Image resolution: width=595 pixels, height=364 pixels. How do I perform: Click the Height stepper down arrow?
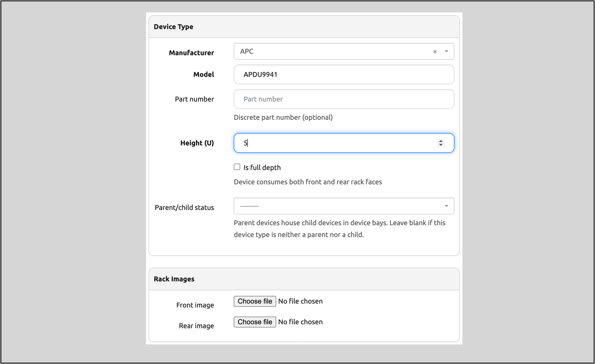click(440, 145)
